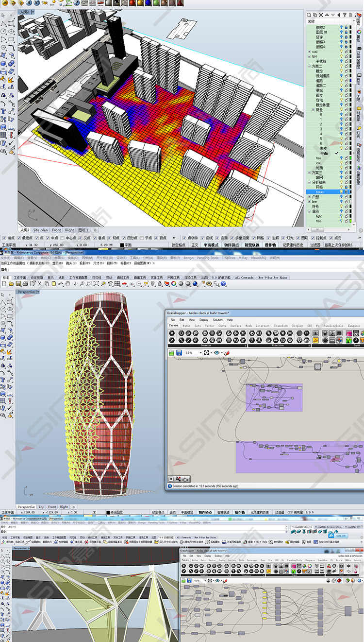Click the color wheel icon in standard toolbar
Screen dimensions: 364x642
click(173, 283)
